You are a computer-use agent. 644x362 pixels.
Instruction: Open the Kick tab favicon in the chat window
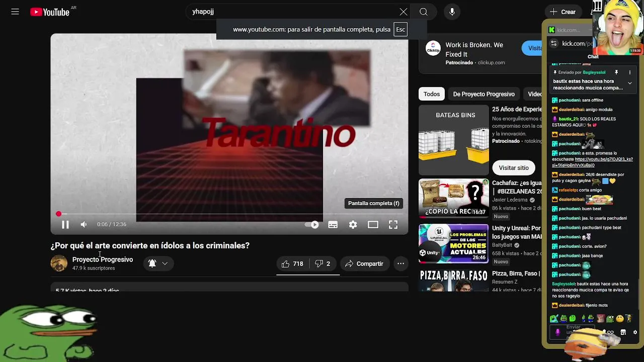pos(552,30)
